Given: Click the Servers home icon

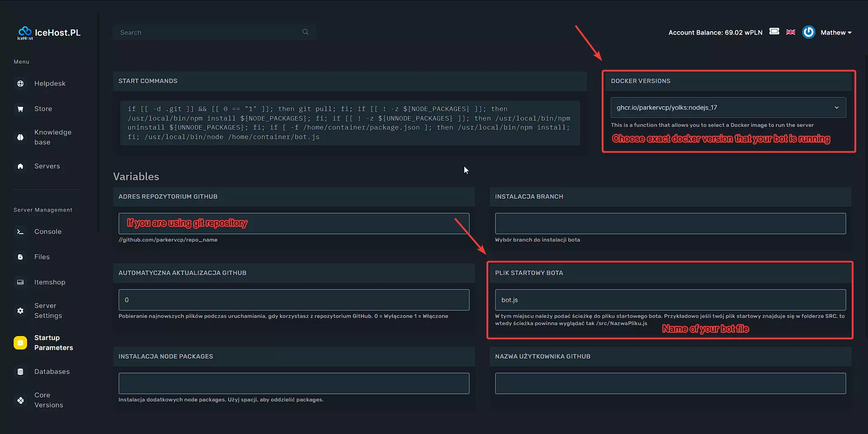Looking at the screenshot, I should pos(20,166).
